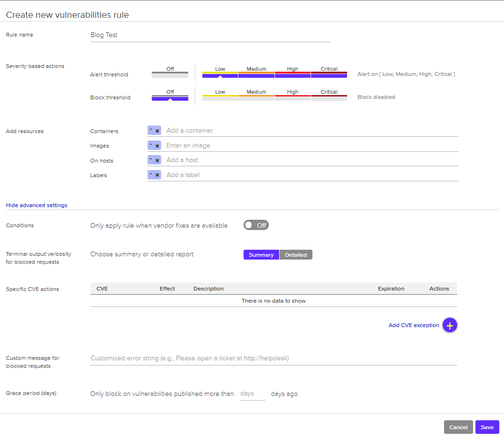Save the vulnerabilities rule

tap(487, 427)
